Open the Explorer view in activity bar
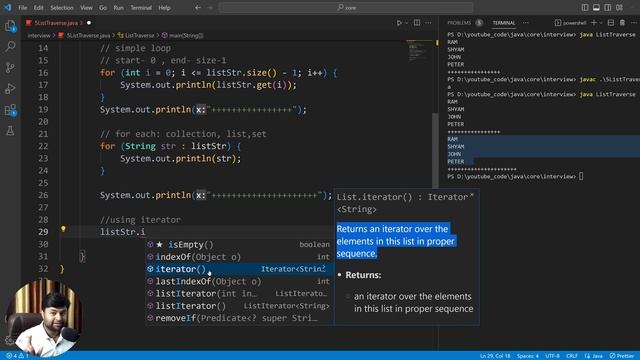The width and height of the screenshot is (640, 360). pyautogui.click(x=10, y=27)
